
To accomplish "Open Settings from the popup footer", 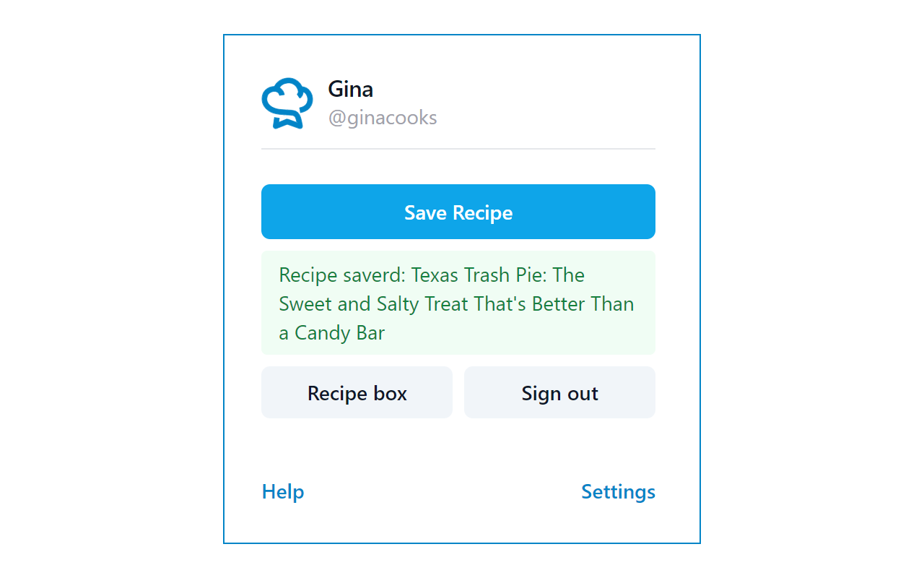I will [618, 492].
